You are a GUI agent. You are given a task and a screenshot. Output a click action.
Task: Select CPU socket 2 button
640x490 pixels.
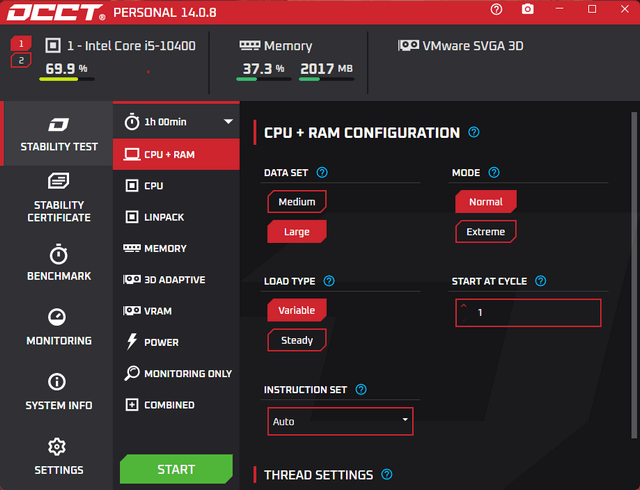click(x=22, y=61)
